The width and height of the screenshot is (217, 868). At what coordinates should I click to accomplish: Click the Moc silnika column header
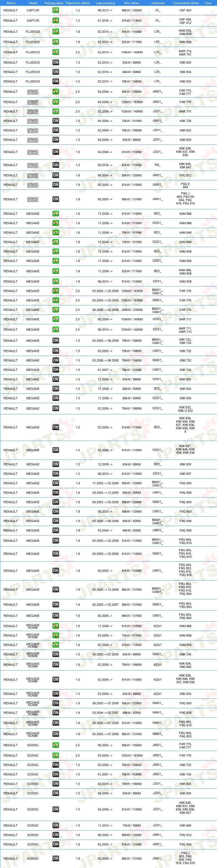pyautogui.click(x=132, y=3)
